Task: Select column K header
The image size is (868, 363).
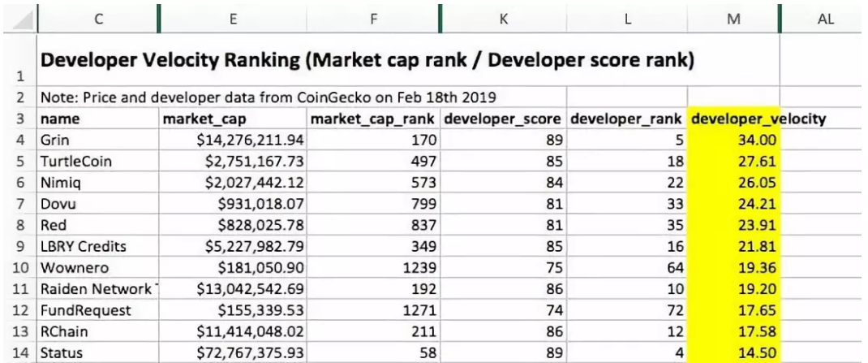Action: (504, 19)
